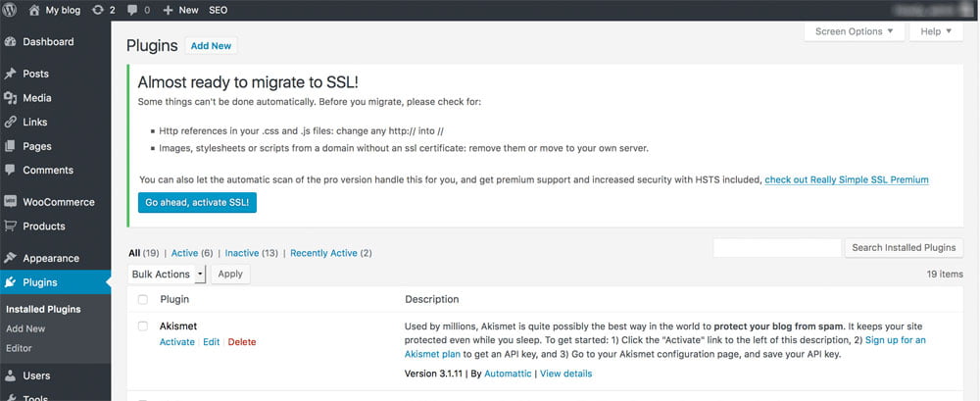Click the Plugin column header
Screen dimensions: 980x401
(174, 300)
